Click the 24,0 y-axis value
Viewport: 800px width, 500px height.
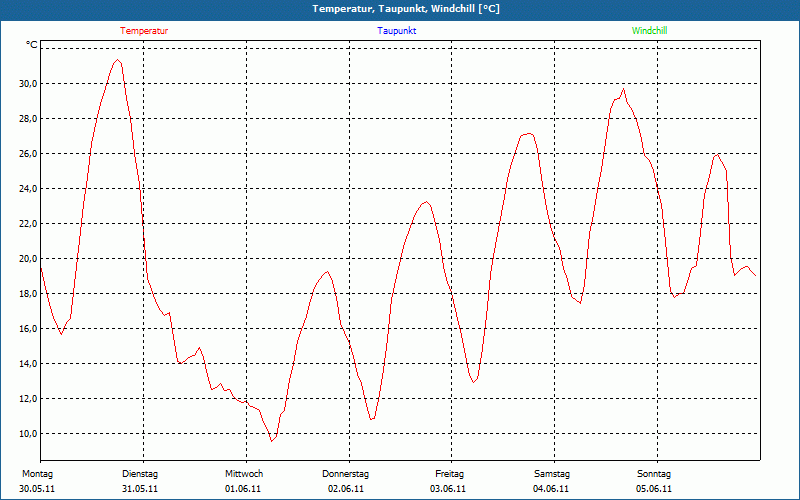pyautogui.click(x=28, y=189)
